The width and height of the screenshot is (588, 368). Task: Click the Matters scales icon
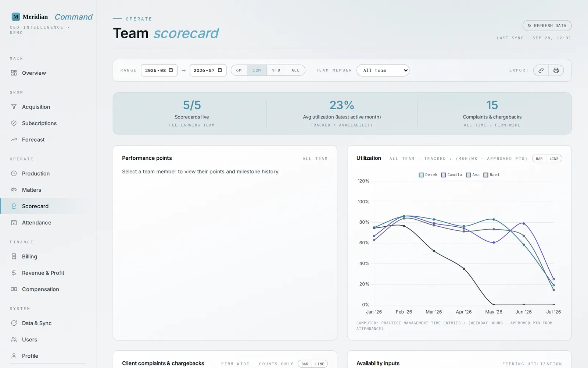pos(14,190)
